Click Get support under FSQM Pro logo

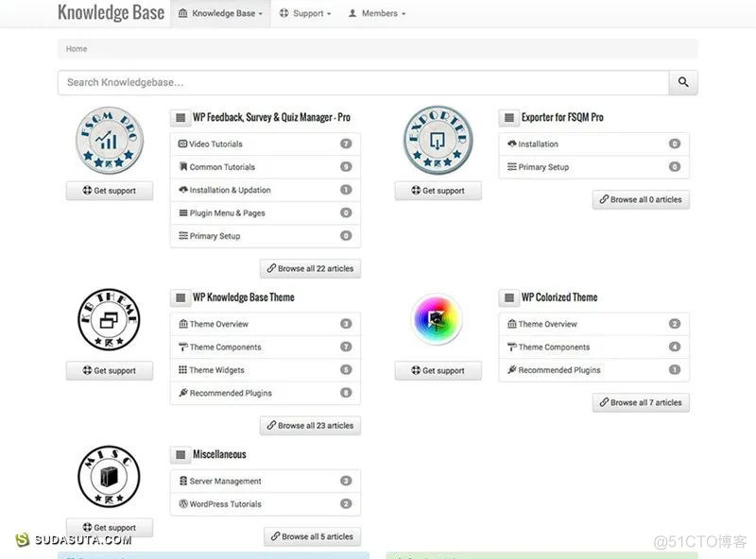[109, 191]
